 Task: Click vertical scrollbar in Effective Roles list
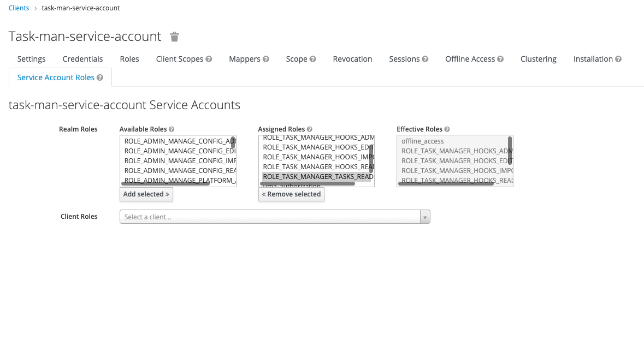tap(510, 150)
